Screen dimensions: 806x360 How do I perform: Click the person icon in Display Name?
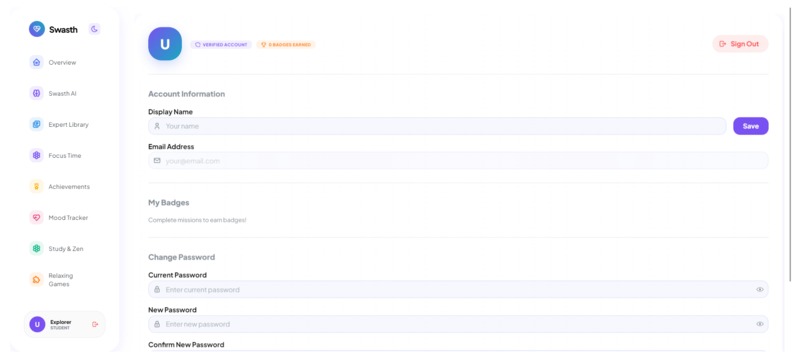click(x=157, y=126)
